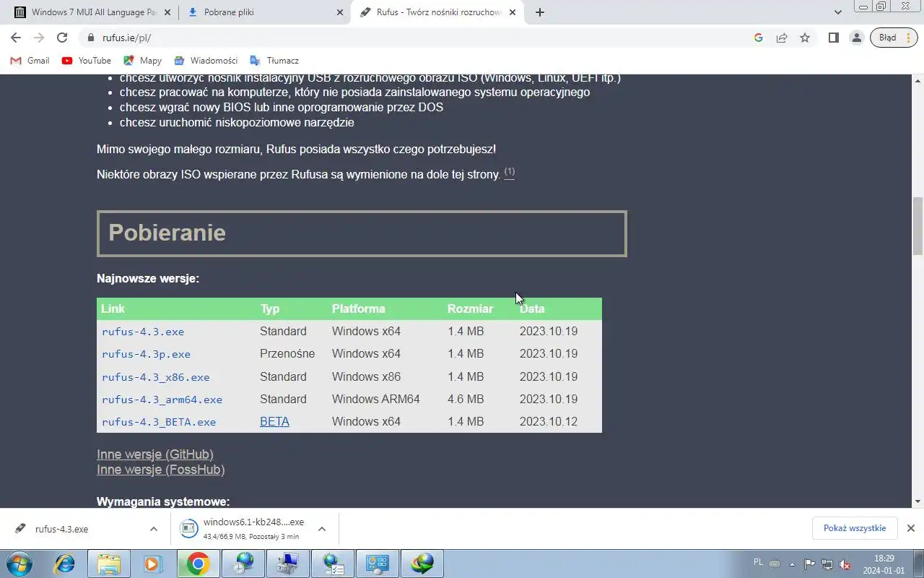This screenshot has height=578, width=924.
Task: Show hidden system tray icons
Action: (793, 564)
